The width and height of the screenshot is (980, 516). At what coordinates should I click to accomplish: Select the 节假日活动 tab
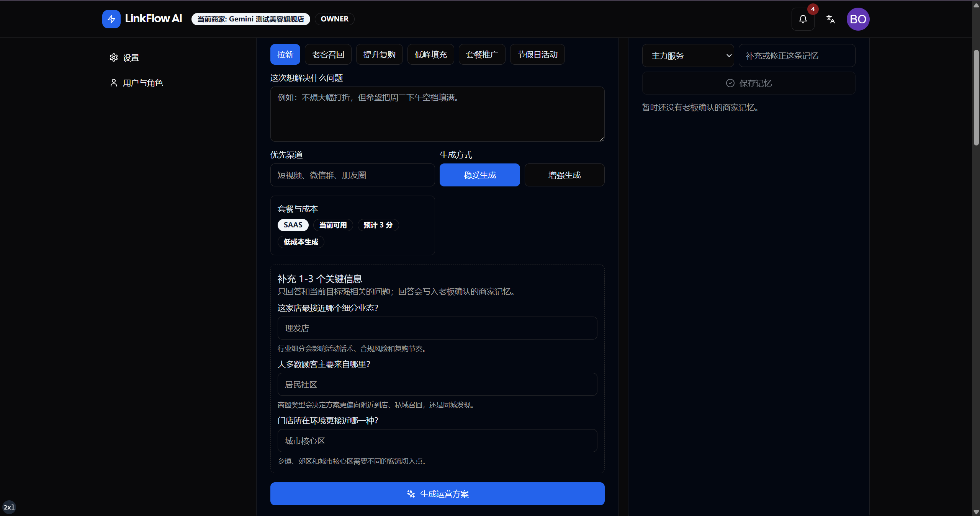coord(537,54)
